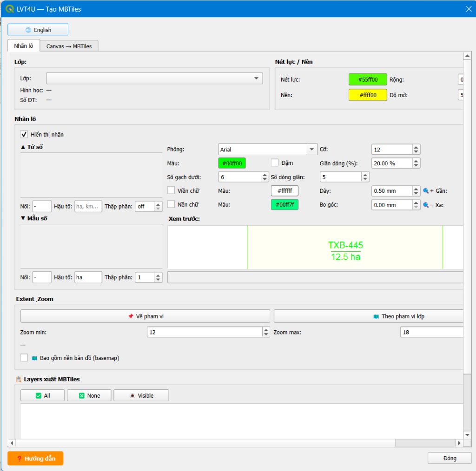The width and height of the screenshot is (476, 471).
Task: Click the Zoom min spinner arrows
Action: tap(266, 332)
